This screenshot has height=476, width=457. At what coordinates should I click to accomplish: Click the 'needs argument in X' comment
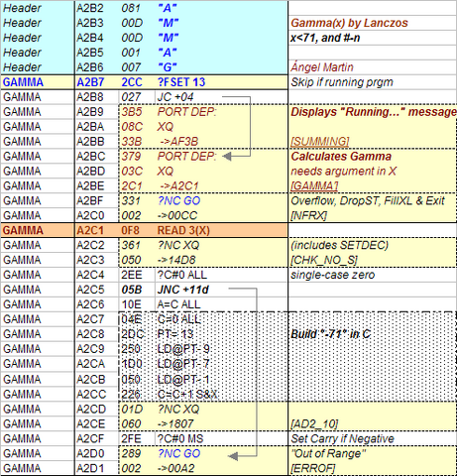click(343, 172)
